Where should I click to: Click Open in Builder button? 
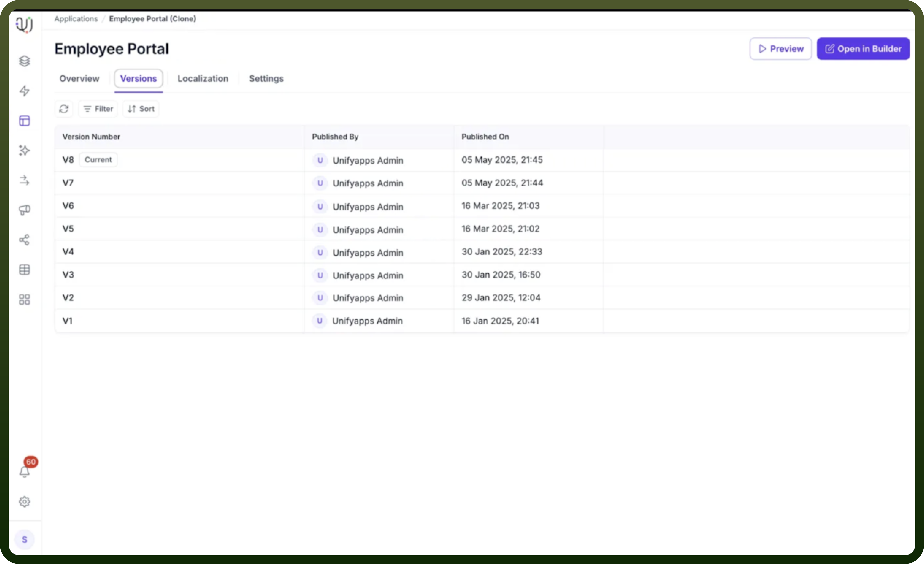pos(863,49)
